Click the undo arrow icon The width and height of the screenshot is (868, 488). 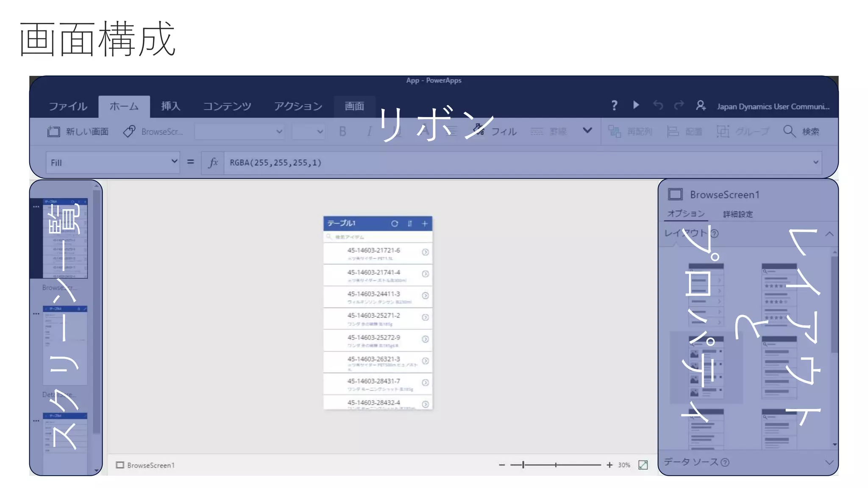pos(658,105)
